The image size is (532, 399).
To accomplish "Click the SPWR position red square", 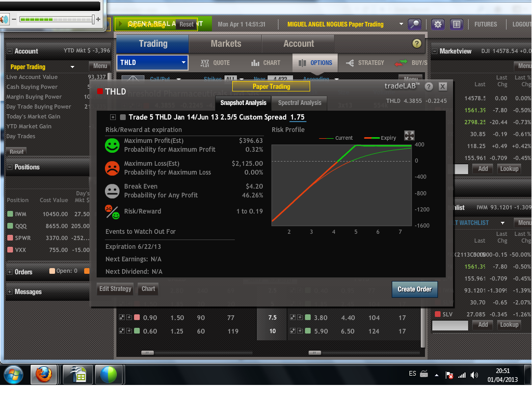I will point(10,238).
